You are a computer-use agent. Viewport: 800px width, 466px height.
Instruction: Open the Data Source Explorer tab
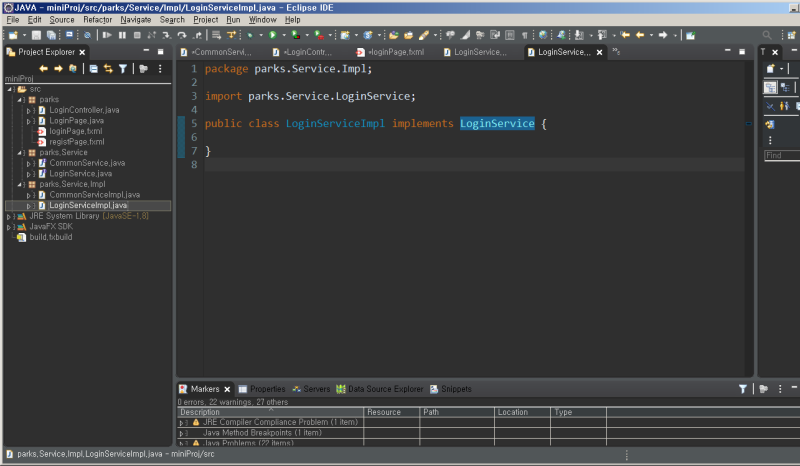[380, 389]
